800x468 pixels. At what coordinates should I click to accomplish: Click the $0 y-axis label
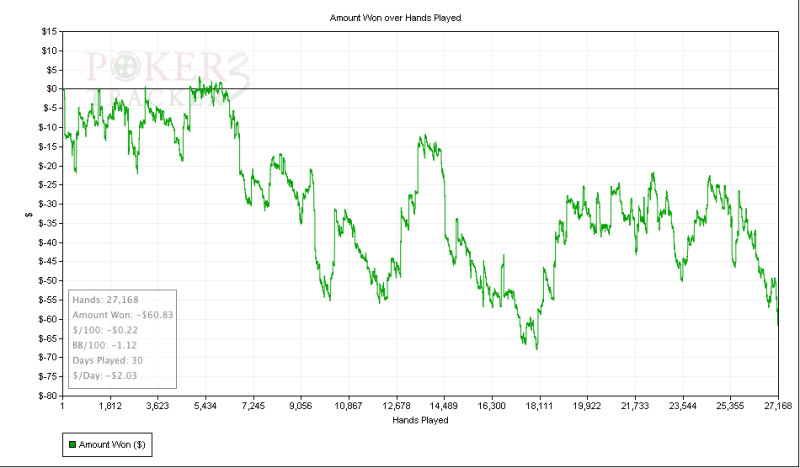52,89
